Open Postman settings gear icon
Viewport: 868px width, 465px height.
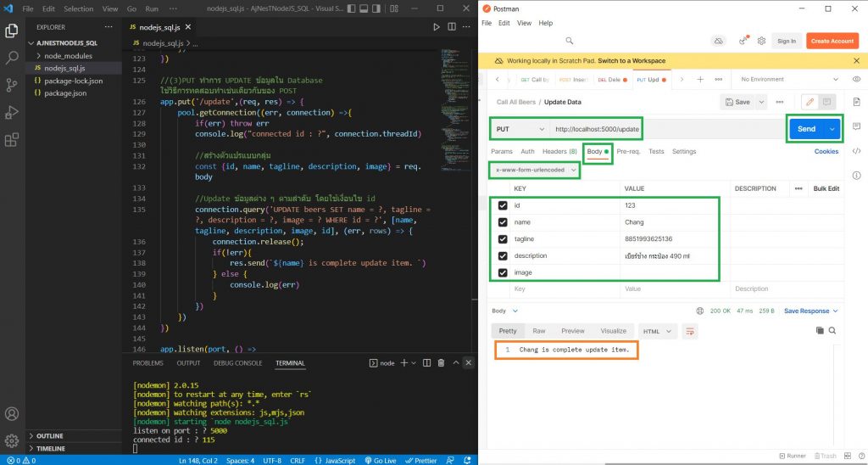click(762, 41)
